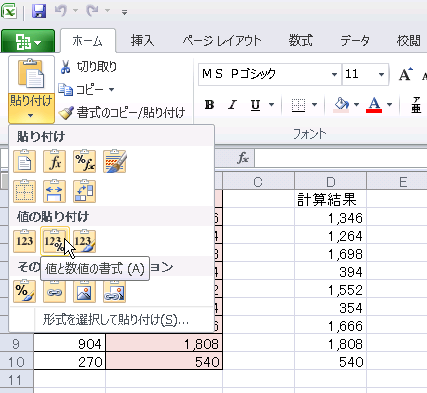Open 形式を選択して貼り付け(S)... menu entry

tap(115, 320)
